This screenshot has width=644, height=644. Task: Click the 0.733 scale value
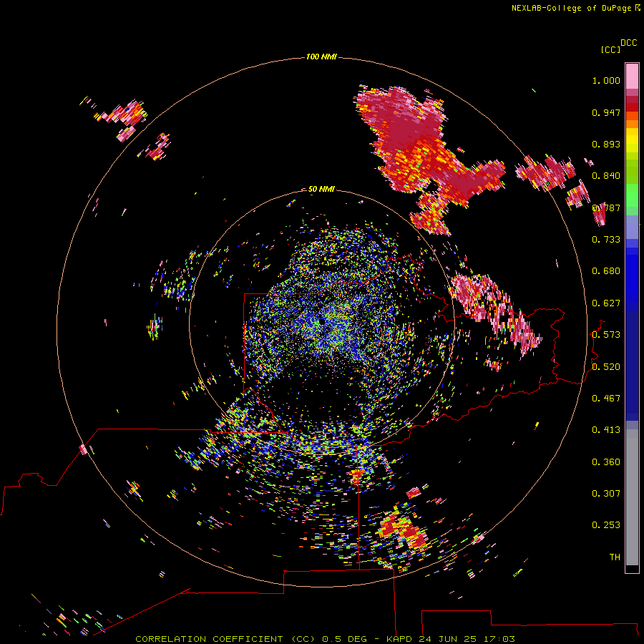click(606, 240)
